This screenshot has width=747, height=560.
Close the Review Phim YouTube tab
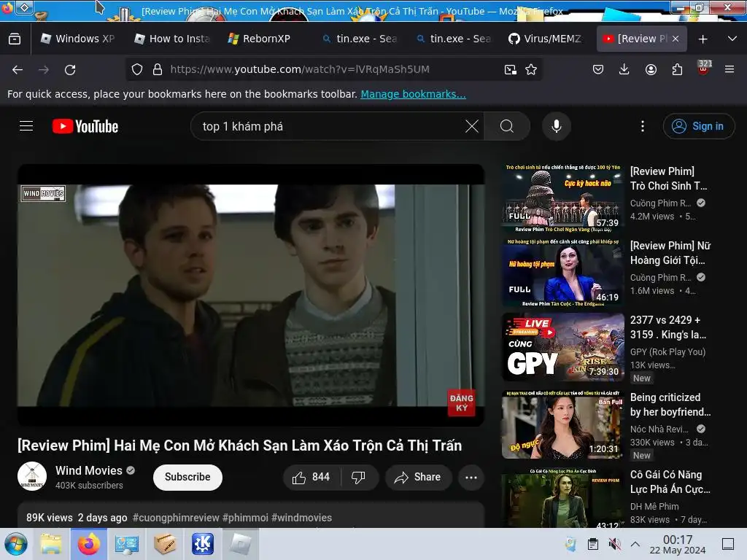click(676, 39)
